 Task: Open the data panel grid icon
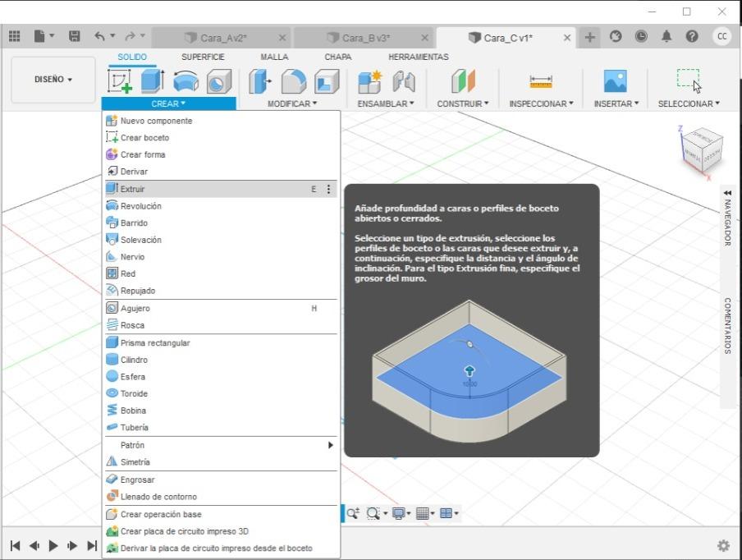[15, 36]
